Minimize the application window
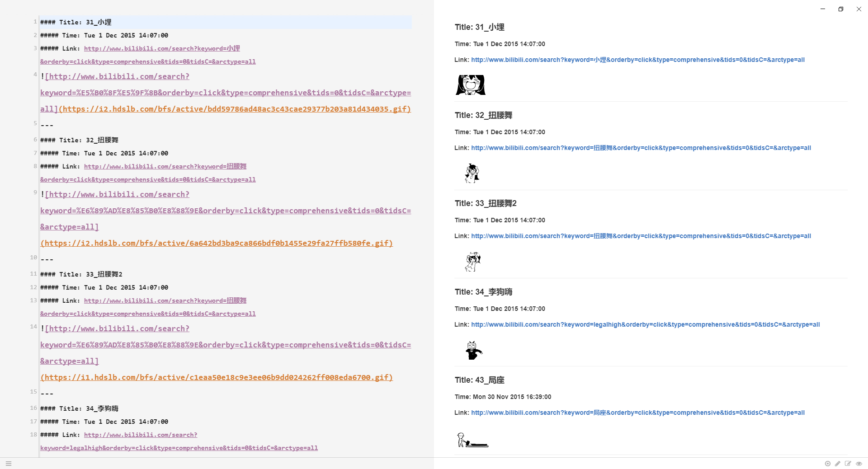This screenshot has height=469, width=868. click(823, 9)
